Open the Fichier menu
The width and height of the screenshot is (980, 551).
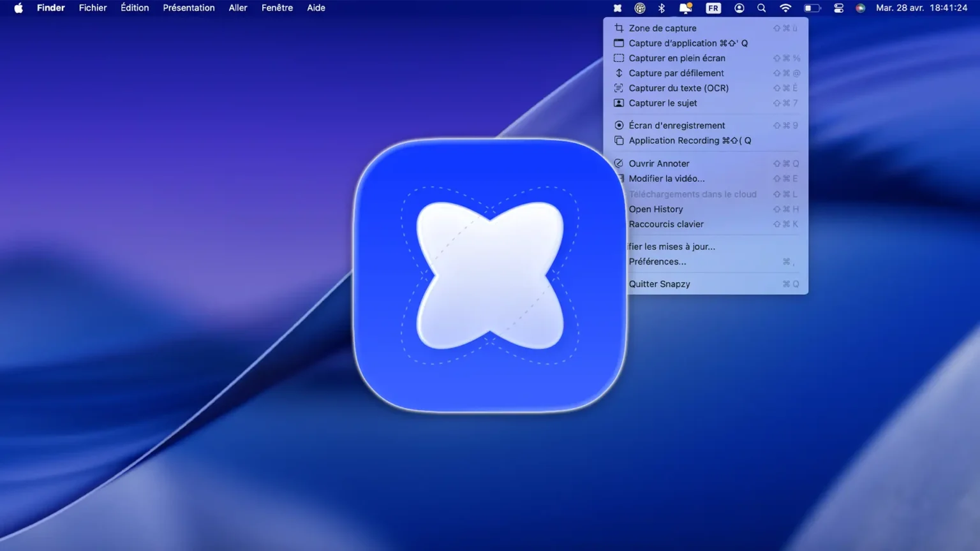point(93,8)
